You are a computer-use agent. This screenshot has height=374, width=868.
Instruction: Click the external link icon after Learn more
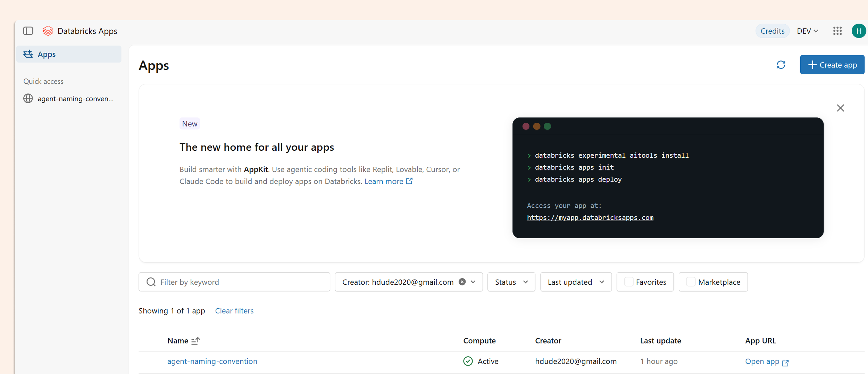[409, 181]
